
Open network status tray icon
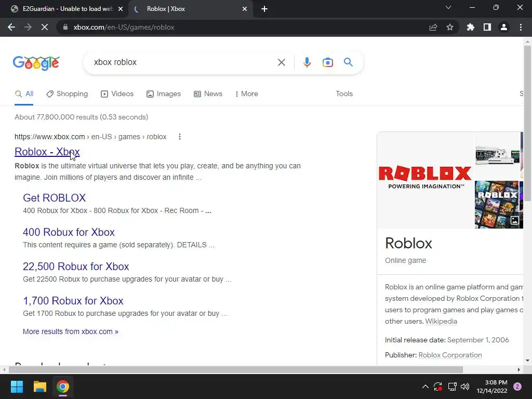point(452,387)
